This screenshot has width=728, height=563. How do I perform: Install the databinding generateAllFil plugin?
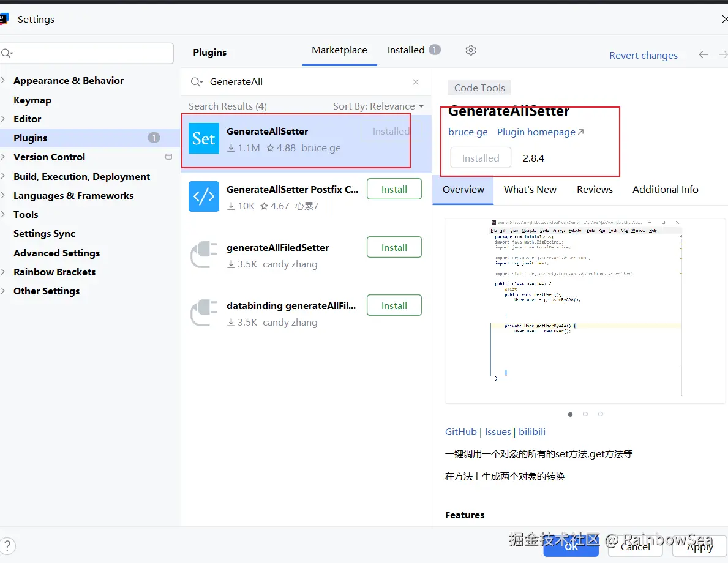(394, 305)
